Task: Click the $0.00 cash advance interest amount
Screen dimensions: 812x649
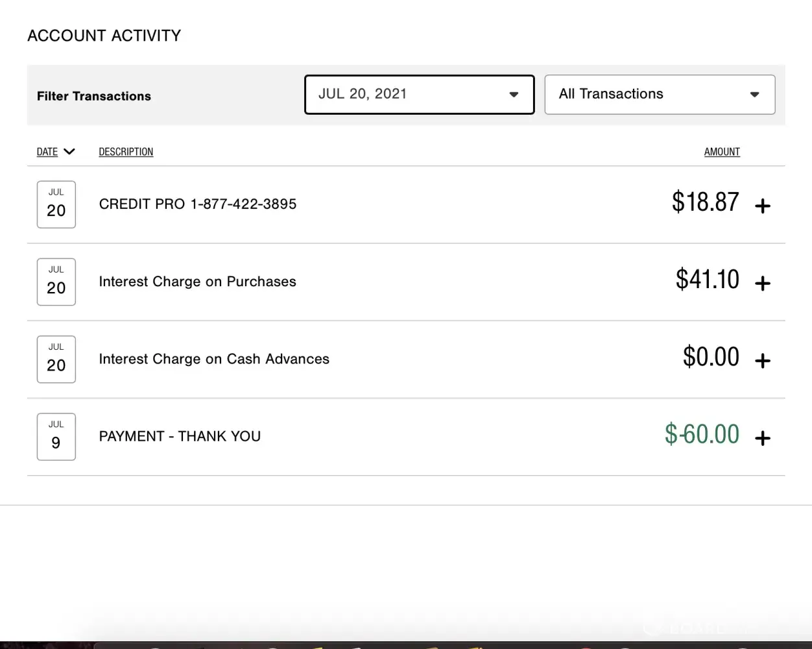Action: click(x=711, y=357)
